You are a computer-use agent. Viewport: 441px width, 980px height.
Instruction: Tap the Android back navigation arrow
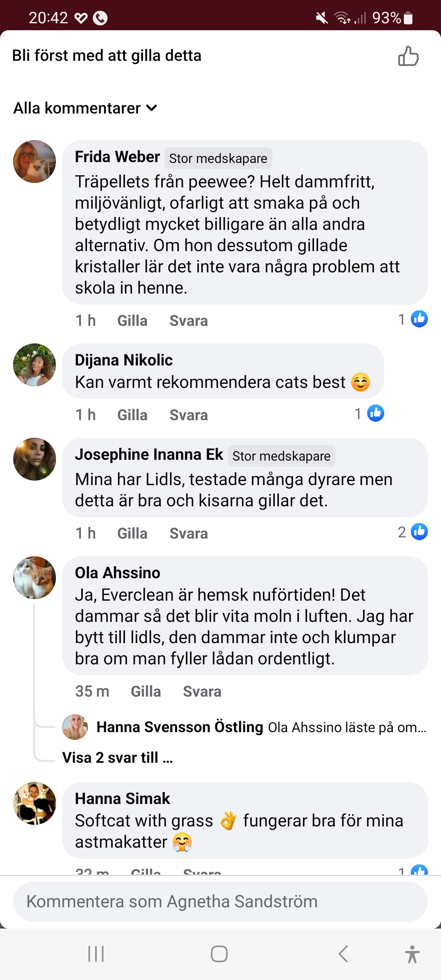tap(343, 954)
